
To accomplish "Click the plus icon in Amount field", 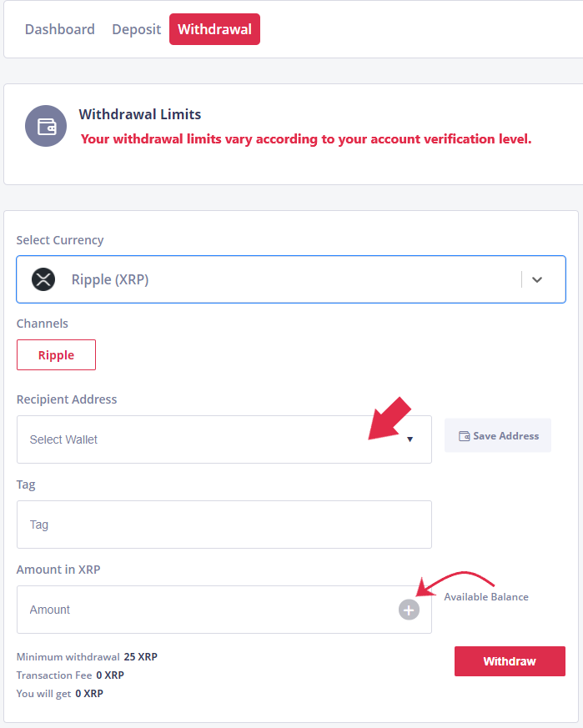I will (x=409, y=610).
